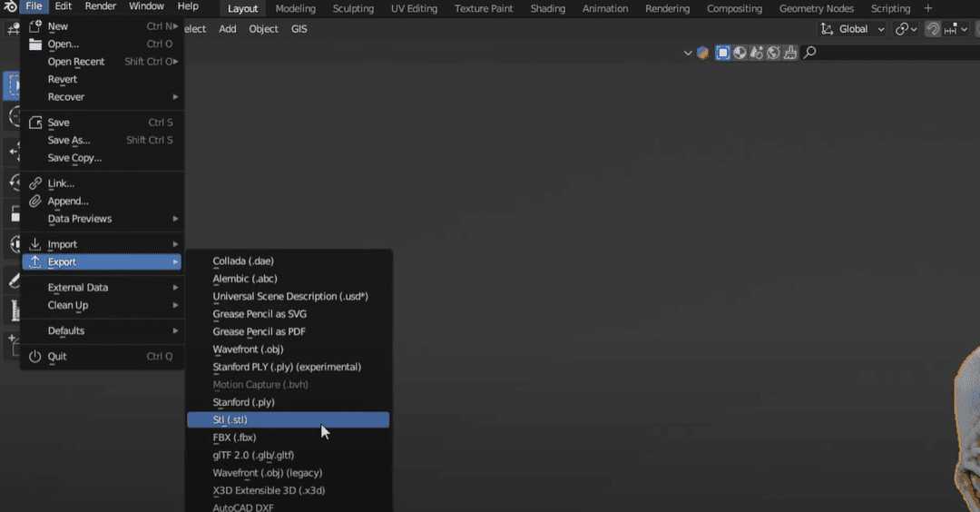Click the snap increment grid icon
Screen dimensions: 980x512
coord(951,29)
